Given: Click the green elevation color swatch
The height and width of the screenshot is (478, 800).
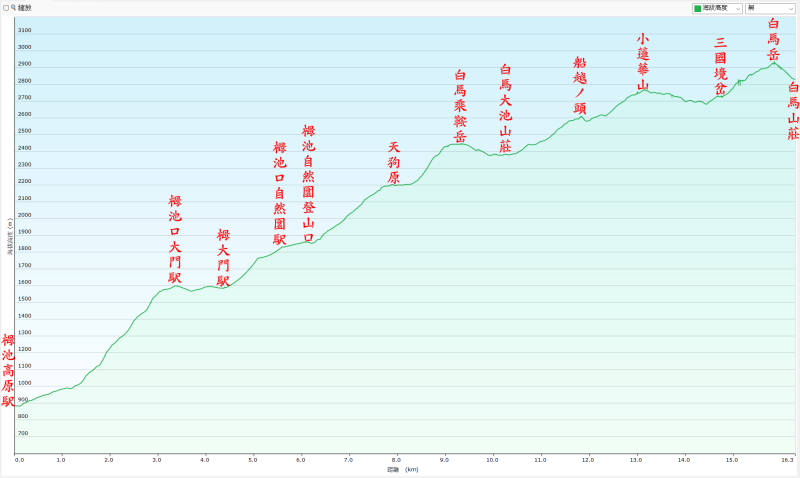Looking at the screenshot, I should [697, 8].
